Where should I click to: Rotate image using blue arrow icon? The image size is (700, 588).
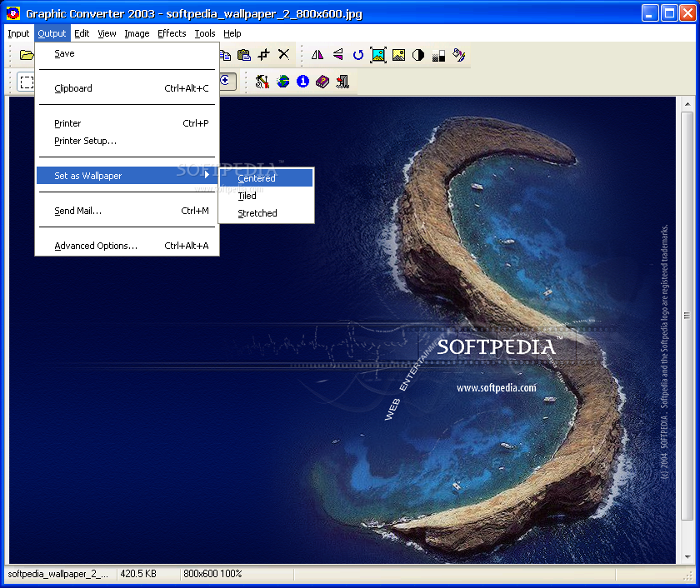click(x=357, y=55)
